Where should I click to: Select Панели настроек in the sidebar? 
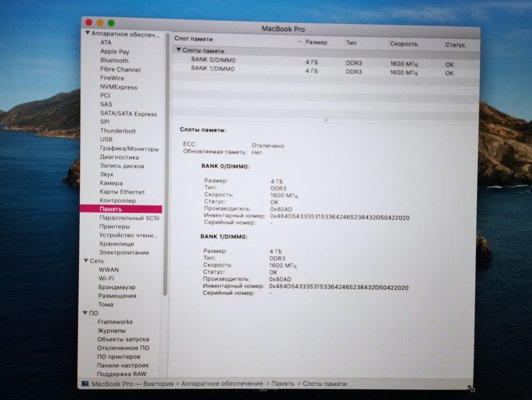(x=123, y=366)
